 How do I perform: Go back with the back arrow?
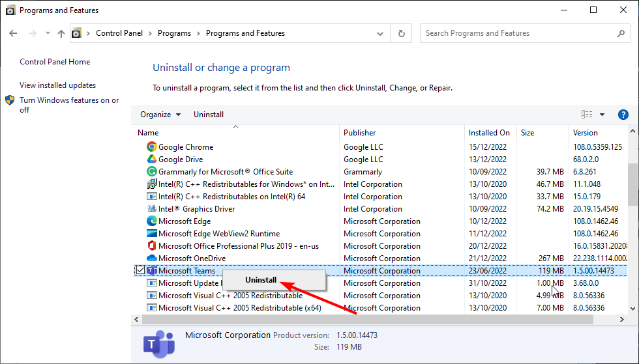click(13, 33)
